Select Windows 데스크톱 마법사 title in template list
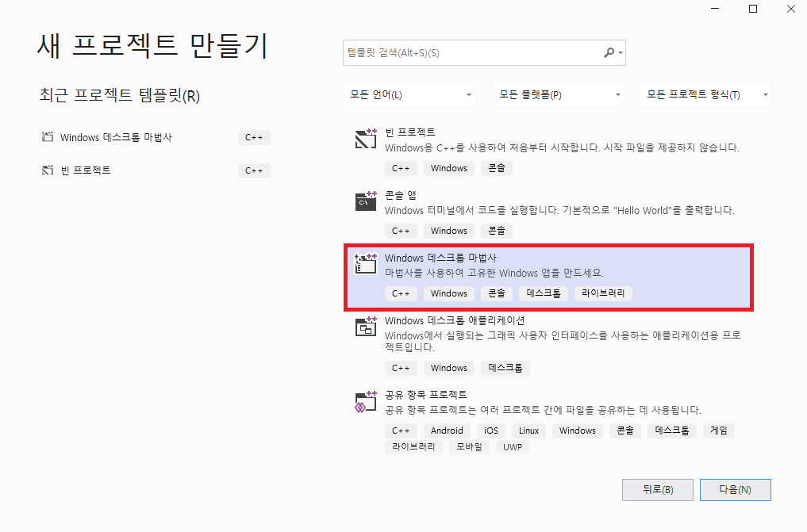The width and height of the screenshot is (807, 532). (440, 258)
